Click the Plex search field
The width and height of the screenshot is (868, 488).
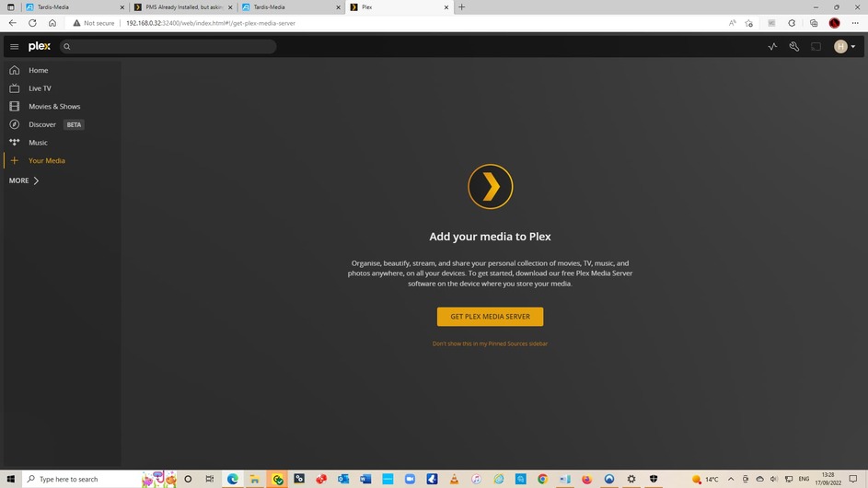click(x=168, y=47)
